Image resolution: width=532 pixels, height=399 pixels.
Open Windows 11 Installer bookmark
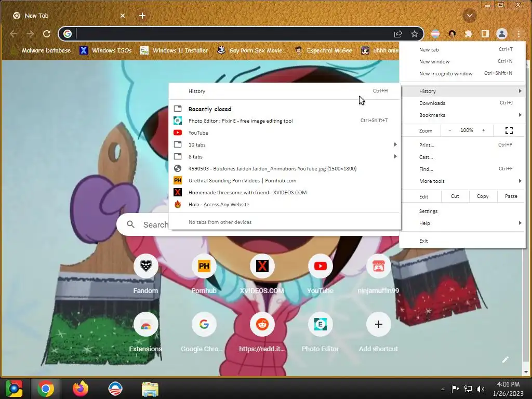(x=175, y=50)
